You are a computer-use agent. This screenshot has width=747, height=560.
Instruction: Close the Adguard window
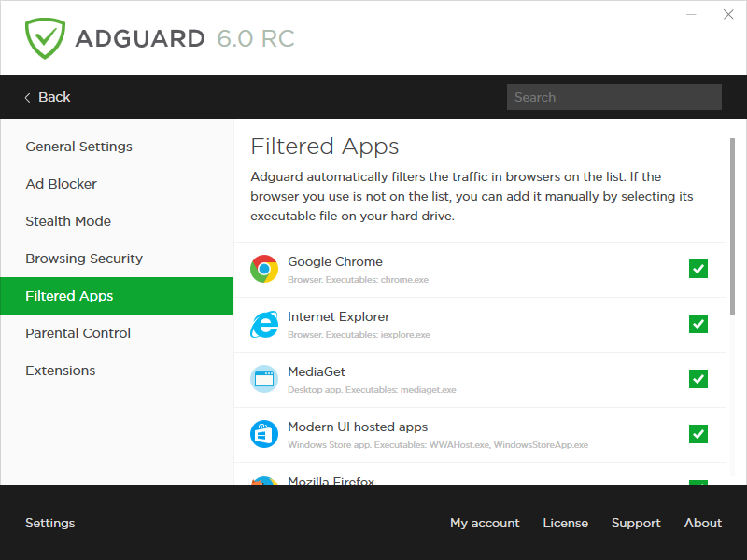(728, 14)
